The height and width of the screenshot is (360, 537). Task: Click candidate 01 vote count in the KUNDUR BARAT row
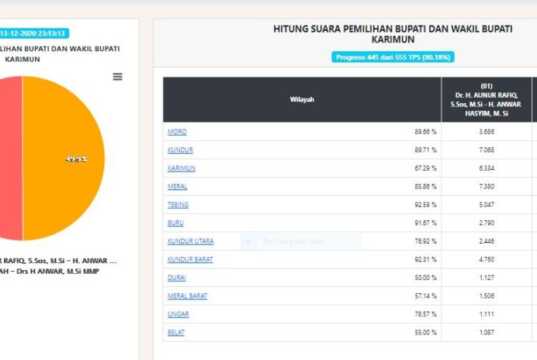(x=486, y=260)
